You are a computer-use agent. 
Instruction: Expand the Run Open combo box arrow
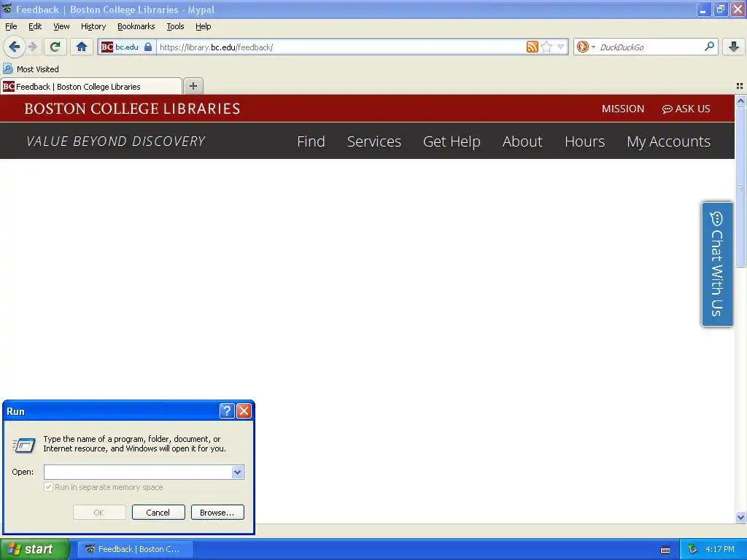238,472
